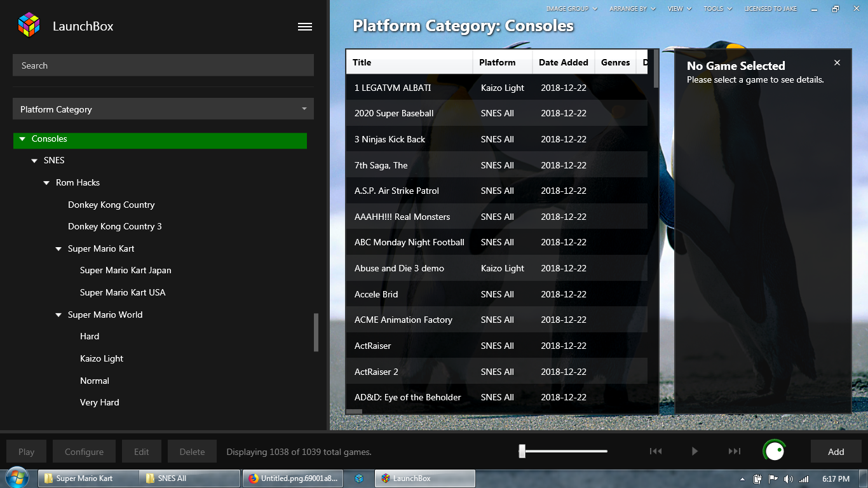Click the sidebar tree scrollbar
The width and height of the screenshot is (868, 488).
click(316, 332)
